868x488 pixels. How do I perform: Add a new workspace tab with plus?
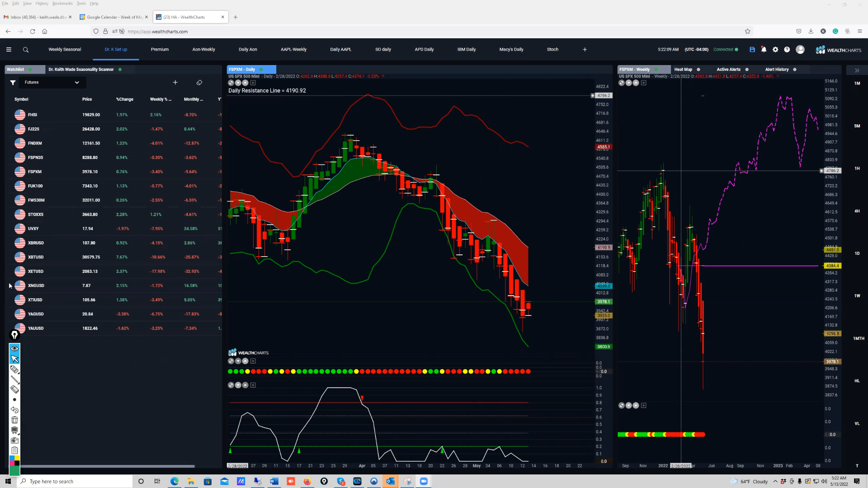tap(585, 50)
